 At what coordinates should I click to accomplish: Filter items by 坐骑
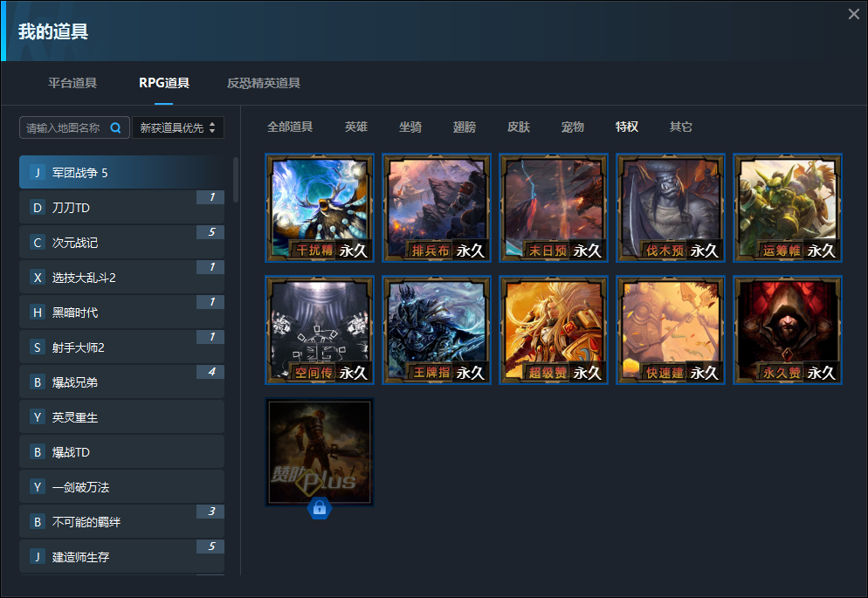click(410, 127)
